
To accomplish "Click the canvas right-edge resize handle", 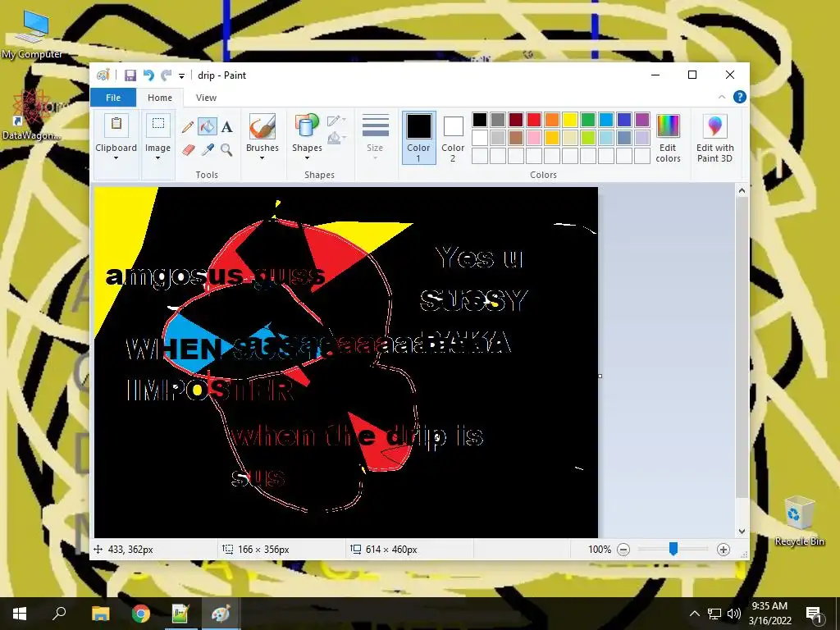I will tap(600, 376).
